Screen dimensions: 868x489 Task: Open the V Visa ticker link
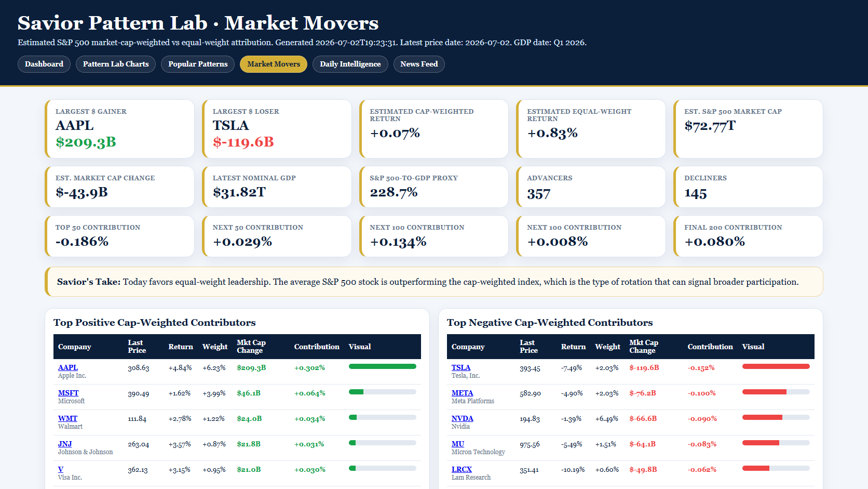pos(61,469)
